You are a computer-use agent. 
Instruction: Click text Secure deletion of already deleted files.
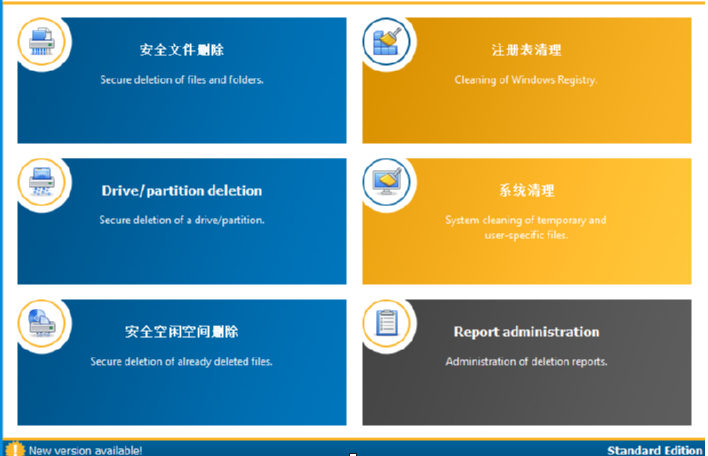point(181,361)
